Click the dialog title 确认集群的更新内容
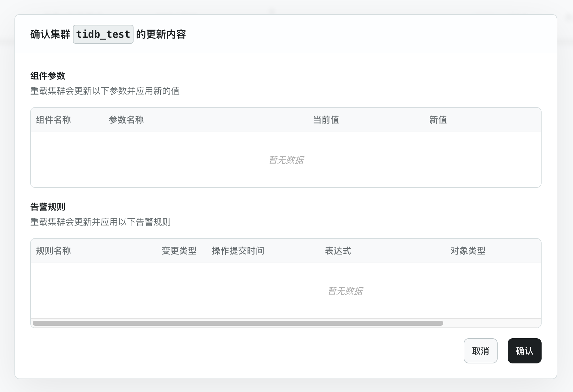Viewport: 573px width, 392px height. pyautogui.click(x=108, y=34)
